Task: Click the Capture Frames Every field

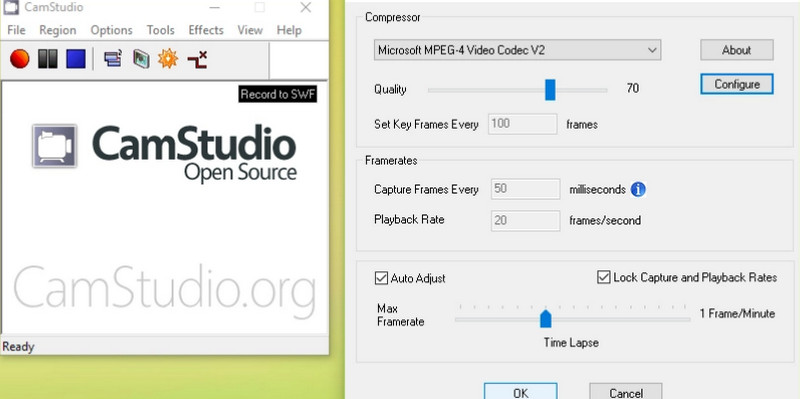Action: click(x=526, y=189)
